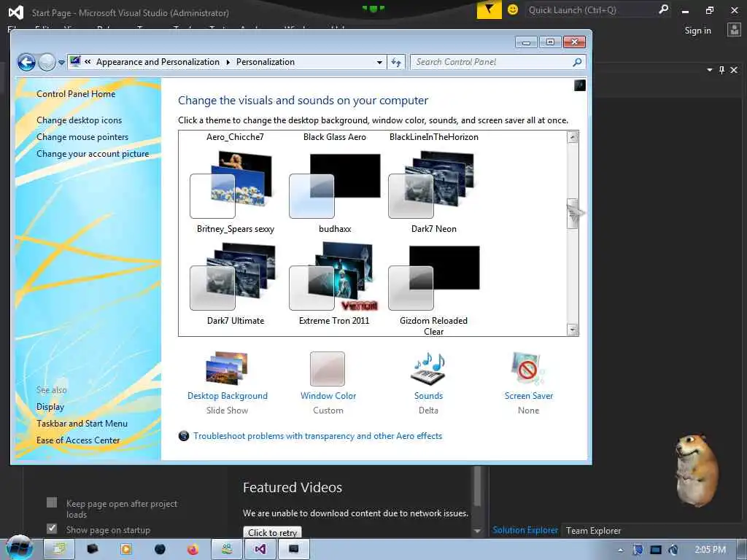Toggle Show page on startup checkbox
The width and height of the screenshot is (747, 560).
52,529
